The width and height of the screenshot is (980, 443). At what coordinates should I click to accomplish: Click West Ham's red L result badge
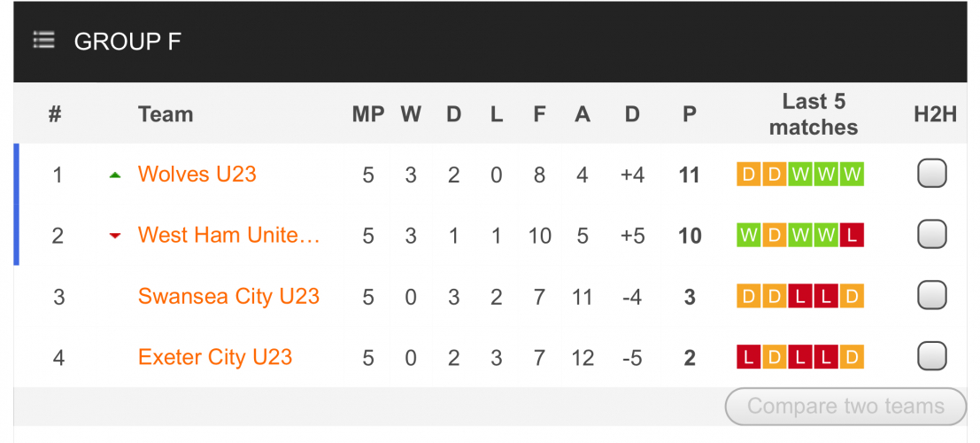coord(852,236)
